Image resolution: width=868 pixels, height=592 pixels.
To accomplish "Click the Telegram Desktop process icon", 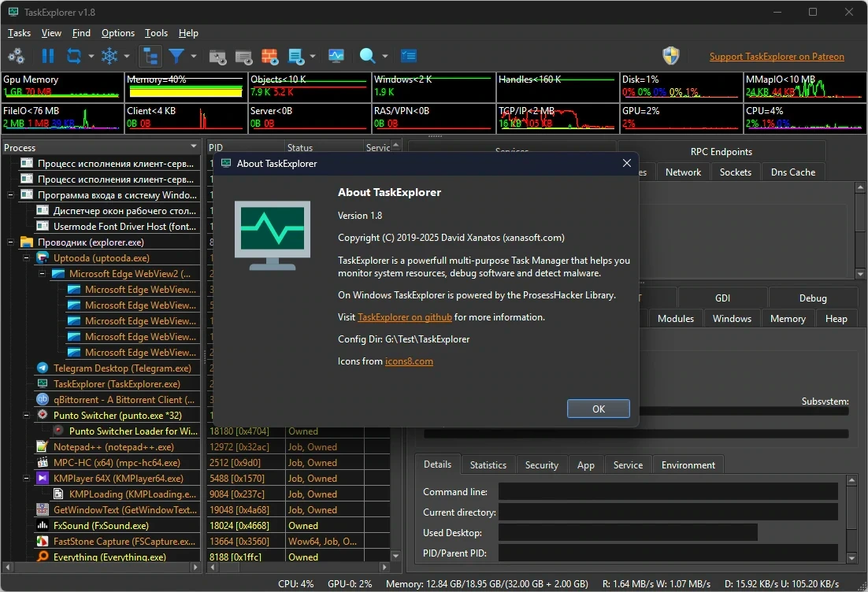I will click(x=43, y=368).
